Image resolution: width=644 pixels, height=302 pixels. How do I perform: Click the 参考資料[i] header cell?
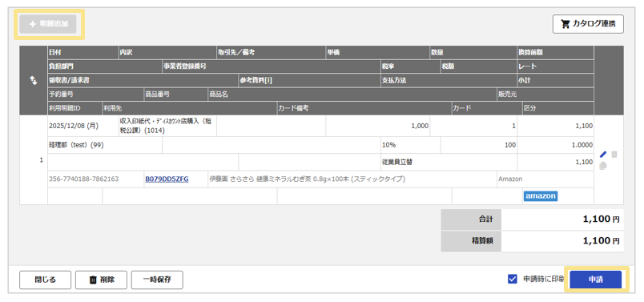click(x=309, y=80)
